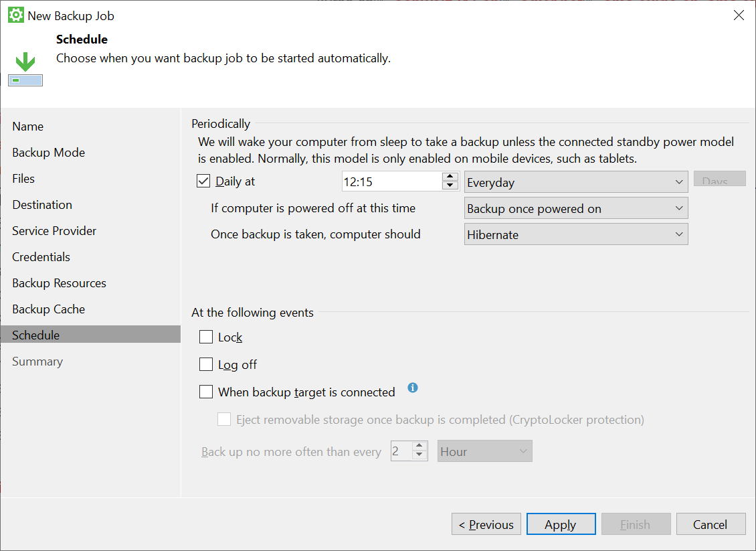Decrease the daily time with down arrow
This screenshot has width=756, height=551.
(450, 185)
